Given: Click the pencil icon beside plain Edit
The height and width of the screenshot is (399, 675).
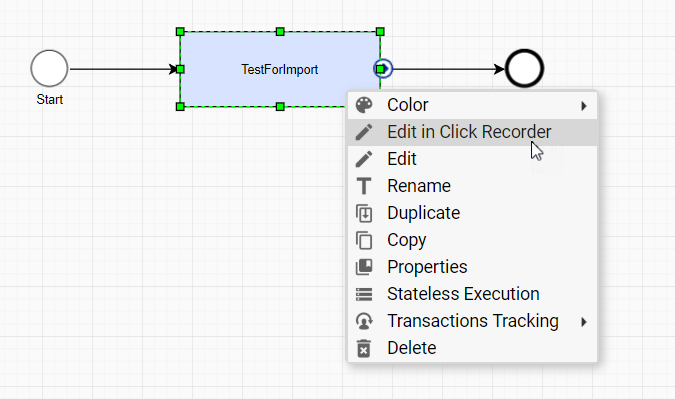Looking at the screenshot, I should point(364,159).
